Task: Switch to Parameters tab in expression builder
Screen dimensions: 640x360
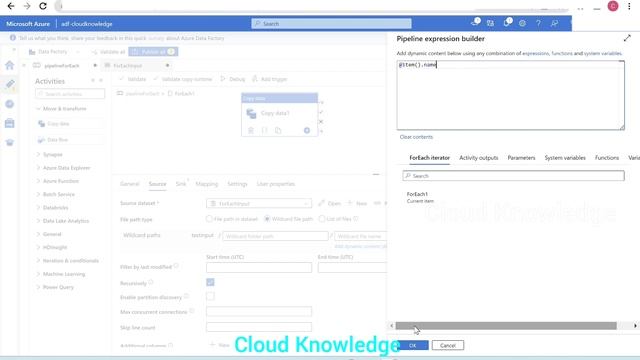Action: (x=521, y=158)
